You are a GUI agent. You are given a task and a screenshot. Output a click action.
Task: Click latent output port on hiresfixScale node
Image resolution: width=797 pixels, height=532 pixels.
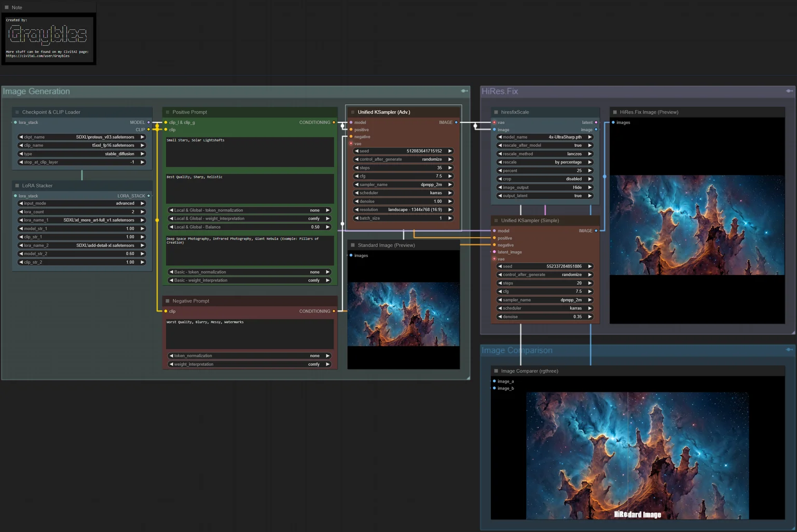coord(596,122)
